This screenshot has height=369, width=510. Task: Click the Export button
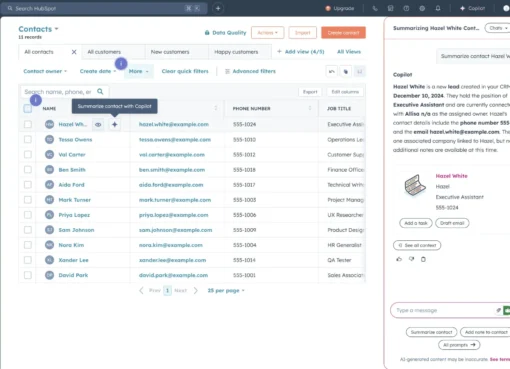point(310,92)
